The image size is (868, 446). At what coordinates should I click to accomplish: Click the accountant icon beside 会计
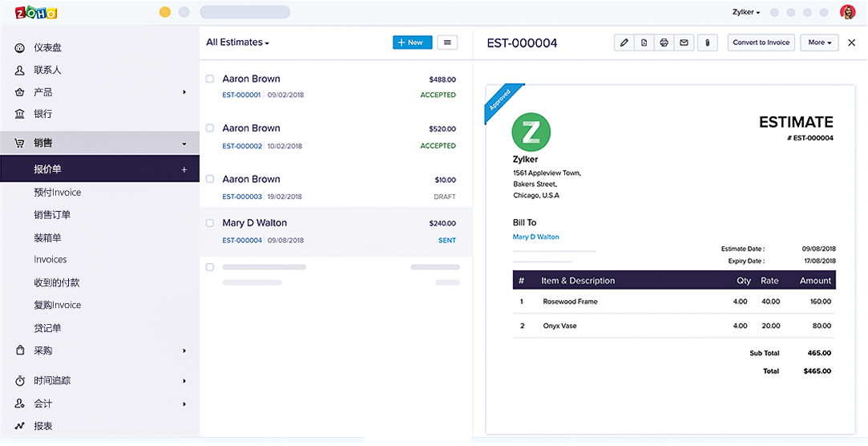pyautogui.click(x=20, y=403)
